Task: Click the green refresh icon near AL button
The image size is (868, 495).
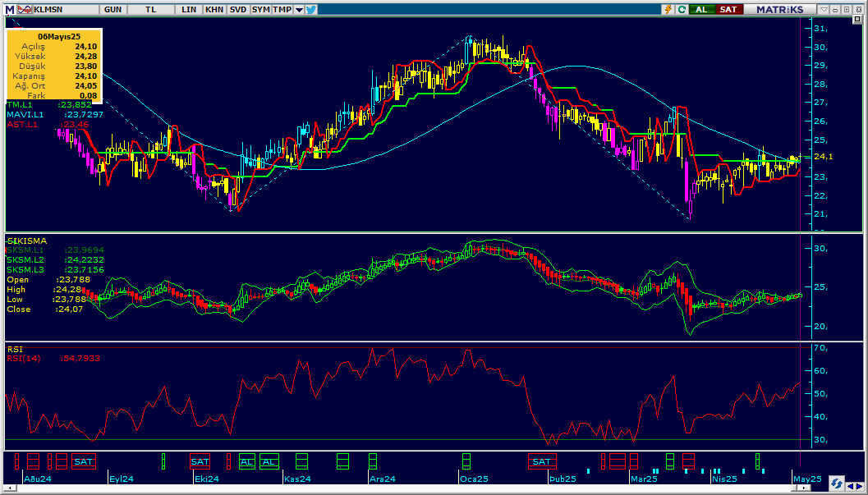Action: pos(682,9)
